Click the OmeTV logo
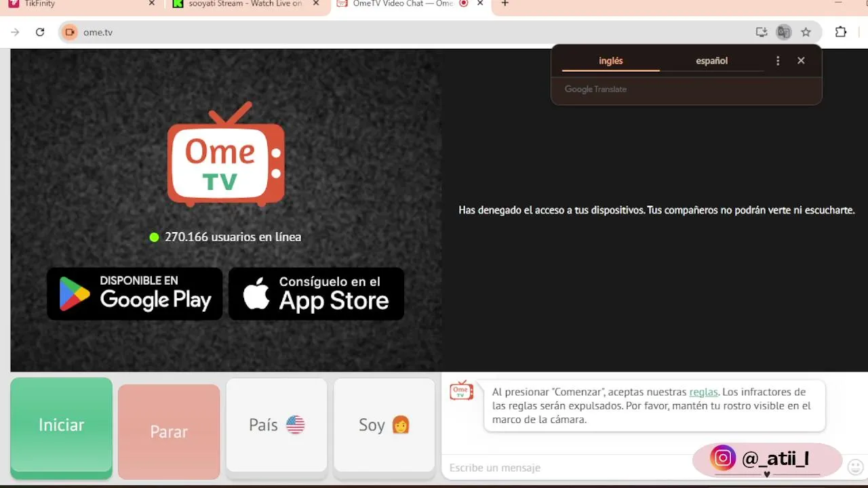Viewport: 868px width, 488px height. [x=226, y=154]
